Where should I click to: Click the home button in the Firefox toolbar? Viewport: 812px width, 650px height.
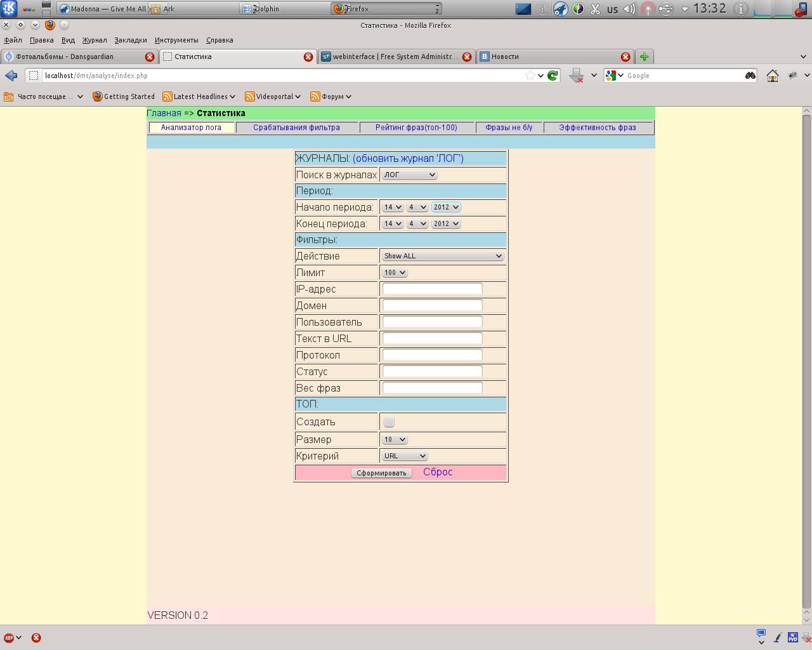pyautogui.click(x=771, y=76)
